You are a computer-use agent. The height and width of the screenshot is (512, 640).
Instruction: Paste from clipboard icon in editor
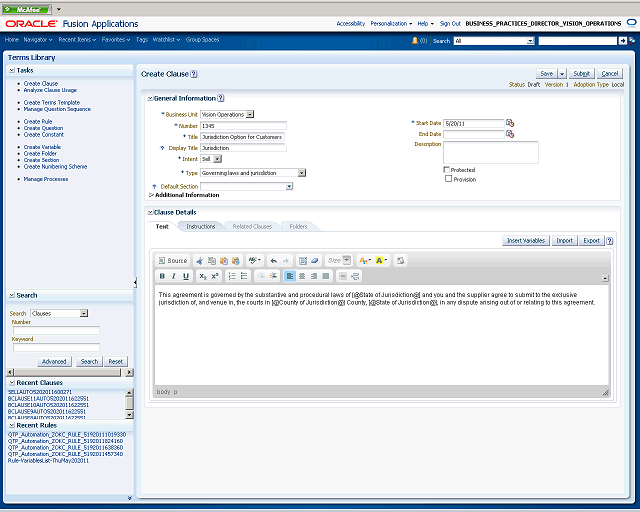(224, 260)
